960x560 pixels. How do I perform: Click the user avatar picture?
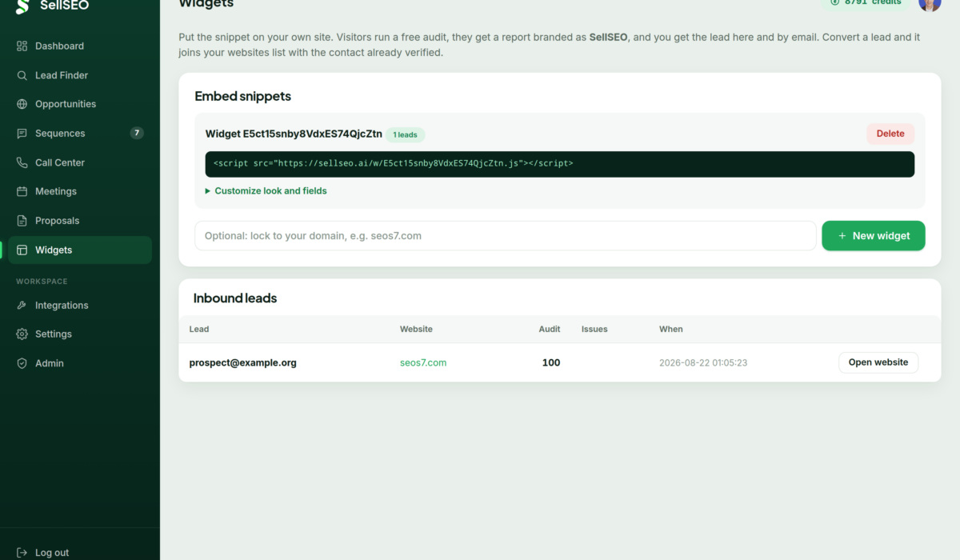point(930,3)
